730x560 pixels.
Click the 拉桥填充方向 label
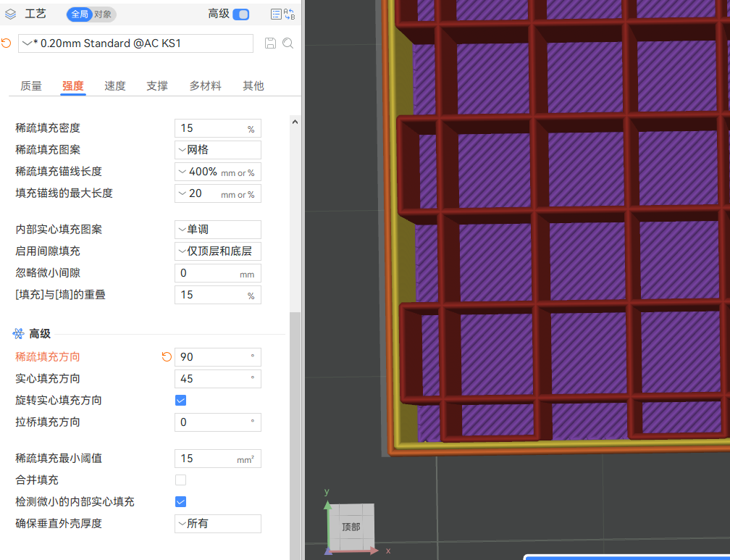point(48,422)
